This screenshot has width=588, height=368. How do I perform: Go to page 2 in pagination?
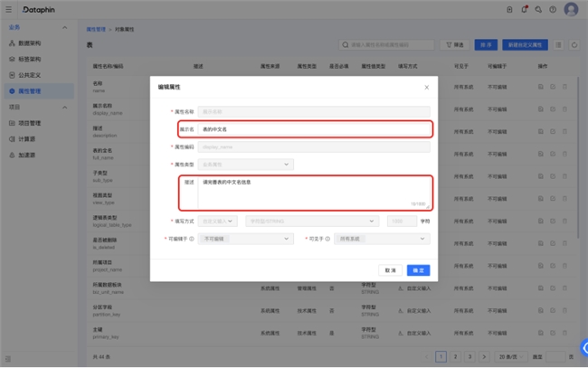pos(455,356)
